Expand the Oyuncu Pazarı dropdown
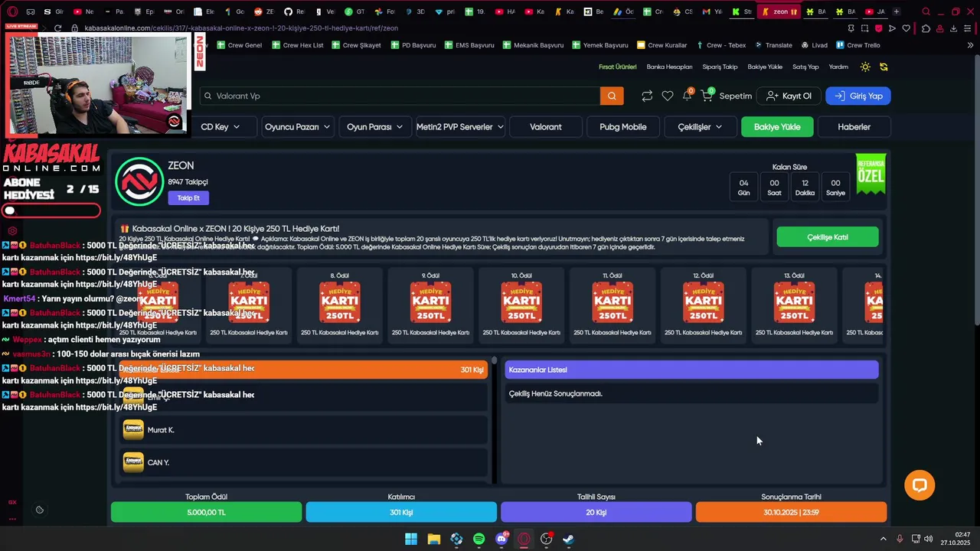Image resolution: width=980 pixels, height=551 pixels. (297, 127)
